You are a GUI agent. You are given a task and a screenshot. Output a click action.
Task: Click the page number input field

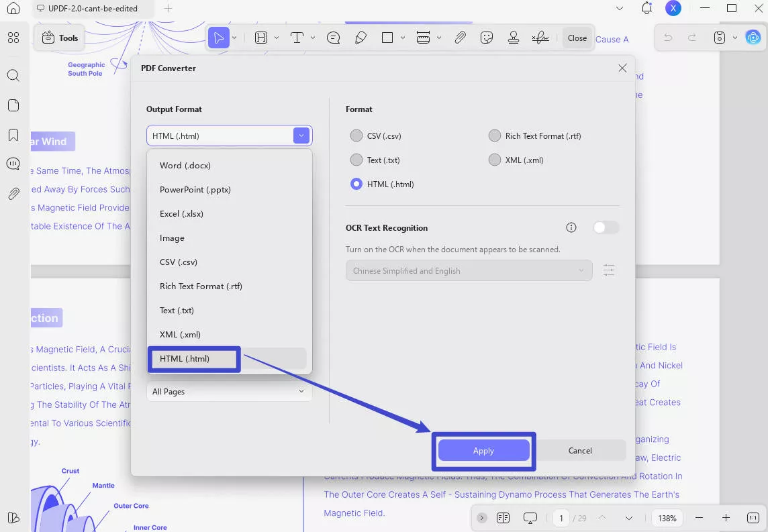561,518
